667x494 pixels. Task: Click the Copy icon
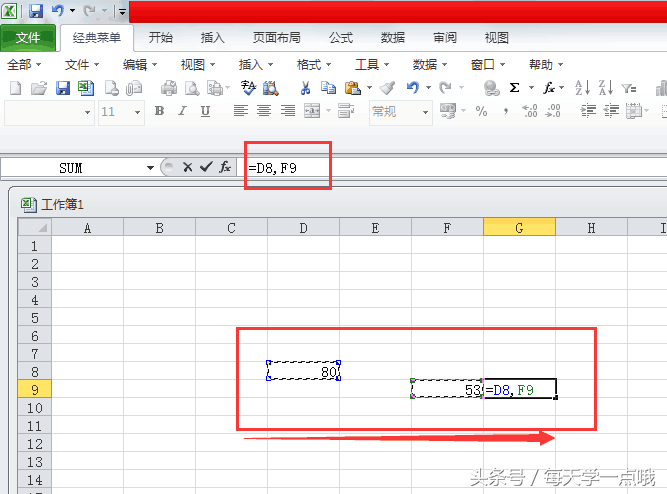click(328, 88)
